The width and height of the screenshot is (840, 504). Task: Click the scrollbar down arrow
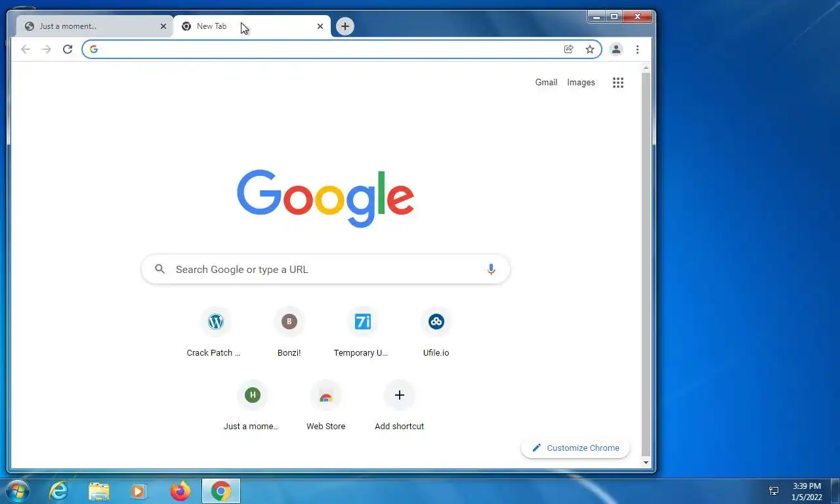(x=646, y=463)
